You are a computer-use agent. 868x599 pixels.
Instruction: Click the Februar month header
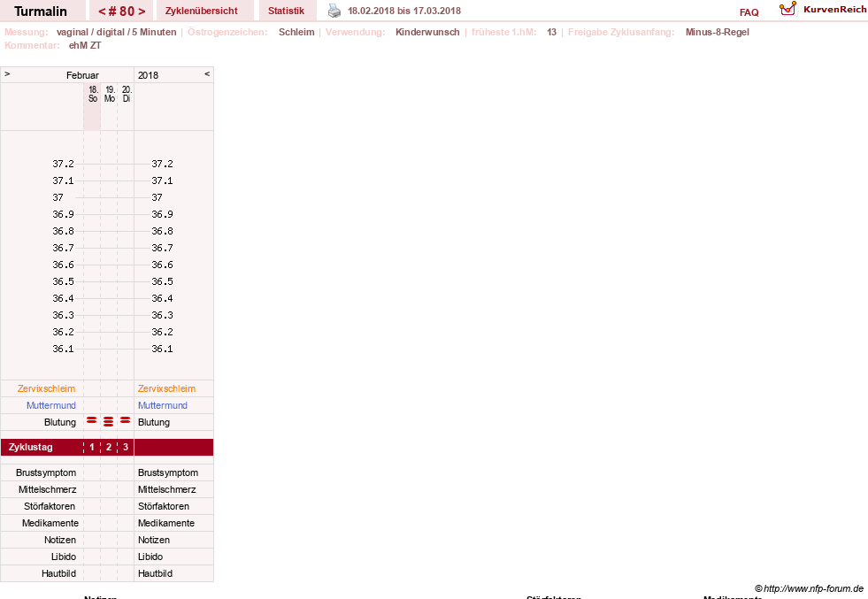click(82, 75)
